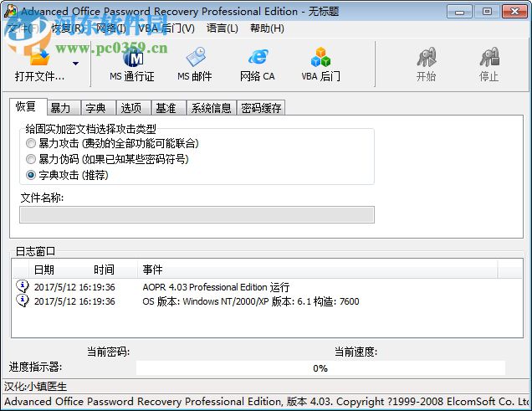Close the application window
The height and width of the screenshot is (411, 532).
pos(514,12)
